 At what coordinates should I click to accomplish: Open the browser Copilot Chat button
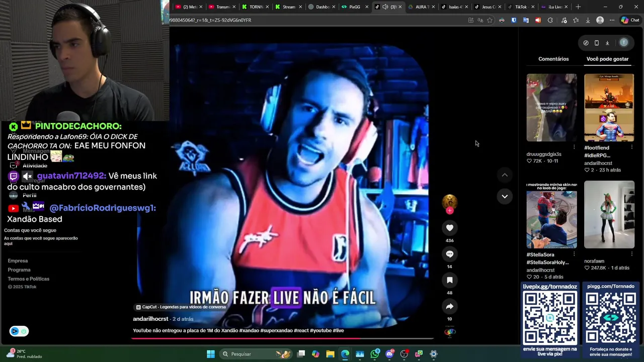click(629, 20)
